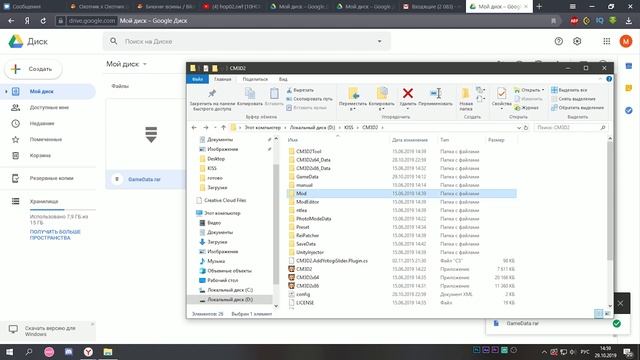Open Drive search options dropdown arrow
The image size is (640, 360).
pyautogui.click(x=380, y=41)
